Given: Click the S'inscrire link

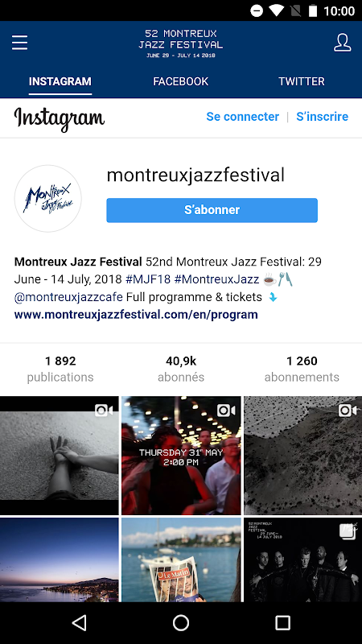Looking at the screenshot, I should (323, 117).
